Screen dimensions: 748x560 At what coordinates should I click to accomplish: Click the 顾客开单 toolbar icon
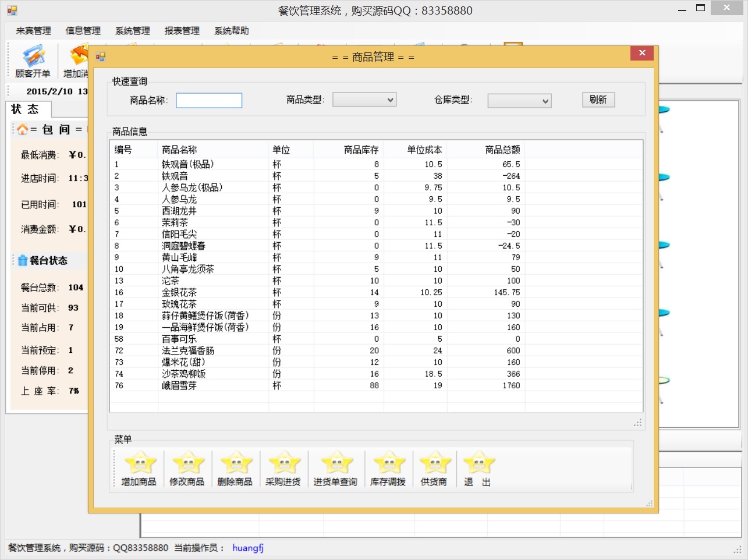(x=33, y=61)
